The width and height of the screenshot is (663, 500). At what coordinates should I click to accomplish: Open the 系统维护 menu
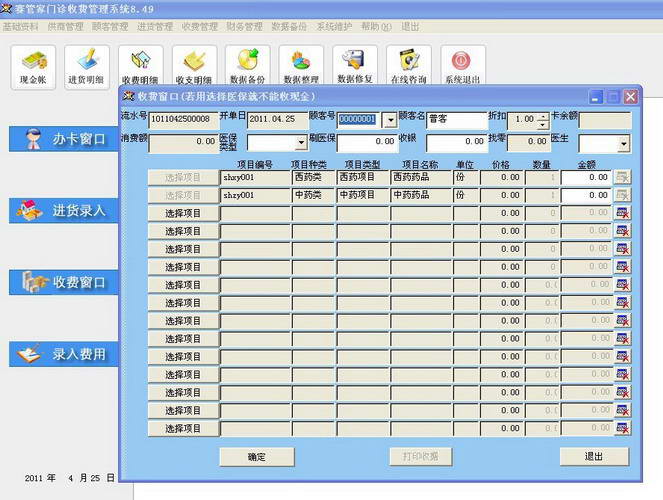(334, 27)
